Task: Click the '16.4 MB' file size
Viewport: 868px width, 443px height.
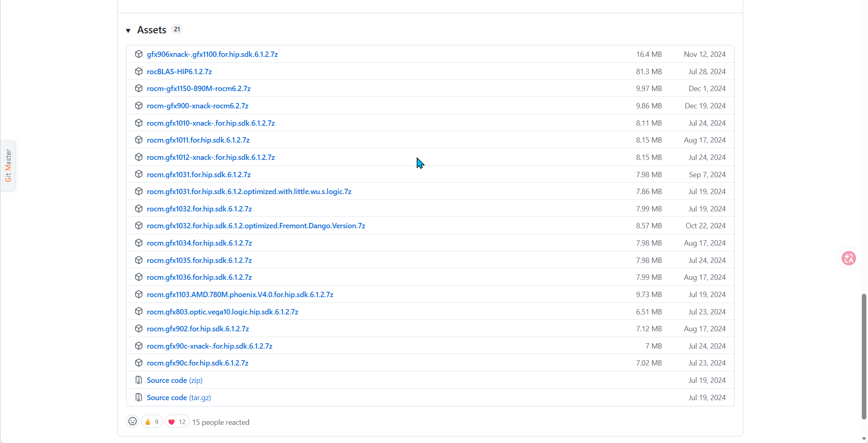Action: coord(649,54)
